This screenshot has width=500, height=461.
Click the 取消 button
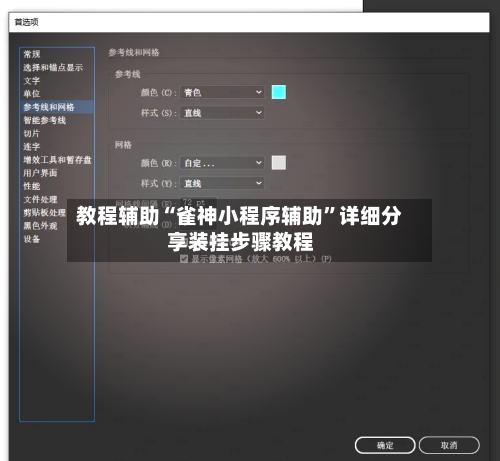(449, 445)
